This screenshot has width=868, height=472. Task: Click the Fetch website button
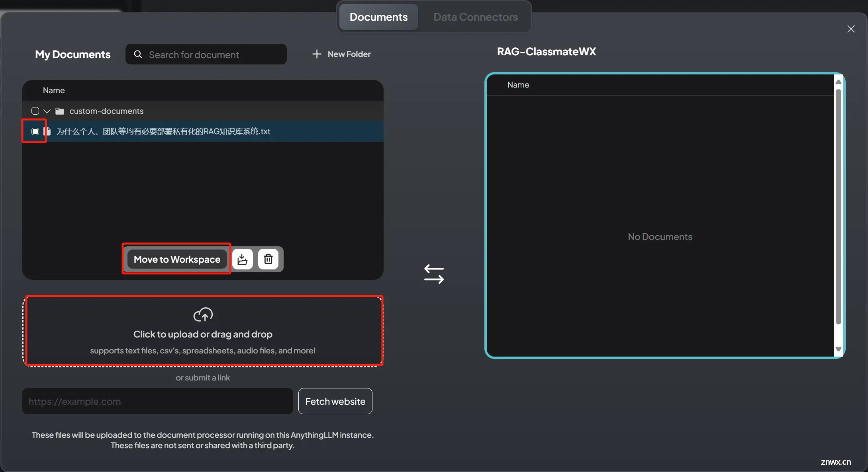(x=335, y=401)
